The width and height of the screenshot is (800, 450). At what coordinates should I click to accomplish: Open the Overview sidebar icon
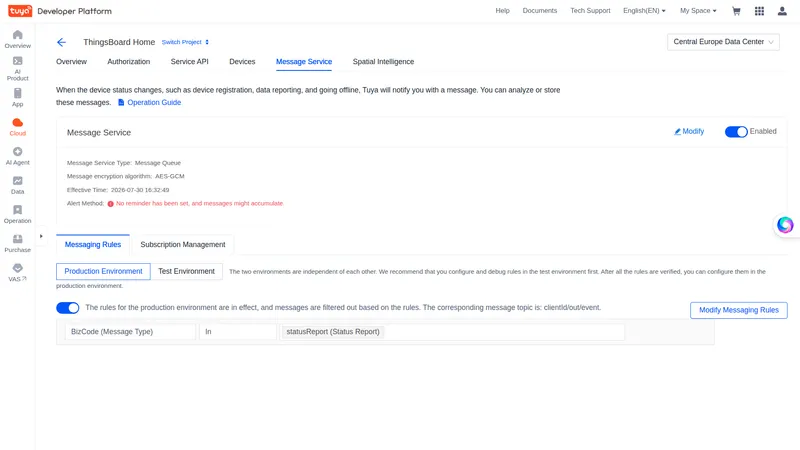17,39
